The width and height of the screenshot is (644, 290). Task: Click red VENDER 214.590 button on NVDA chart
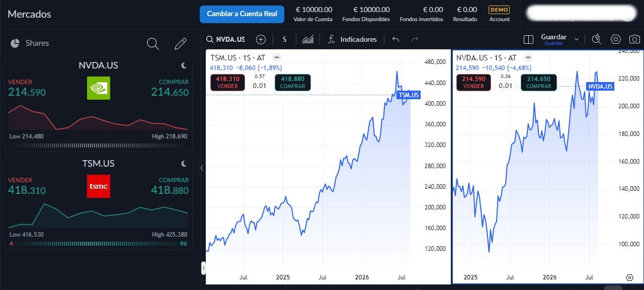(473, 83)
